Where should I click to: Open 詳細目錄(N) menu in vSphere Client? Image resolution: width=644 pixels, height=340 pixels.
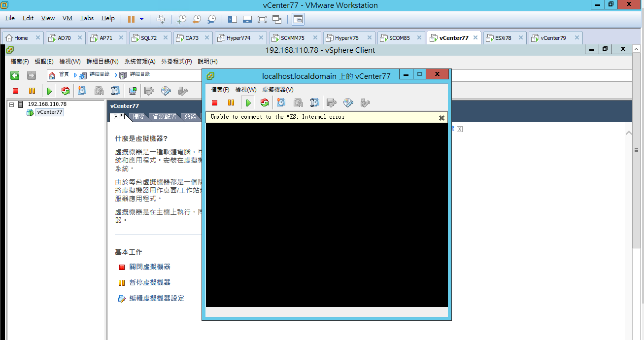pos(102,62)
